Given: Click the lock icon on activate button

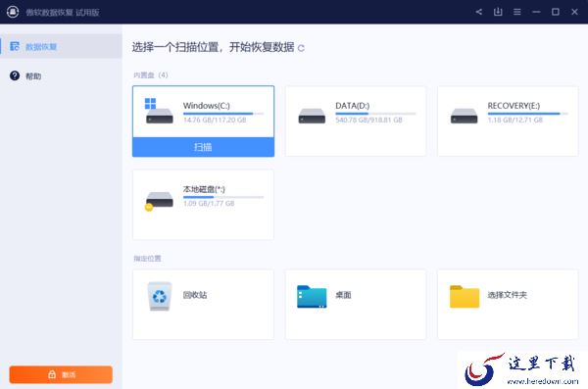Looking at the screenshot, I should pos(52,374).
